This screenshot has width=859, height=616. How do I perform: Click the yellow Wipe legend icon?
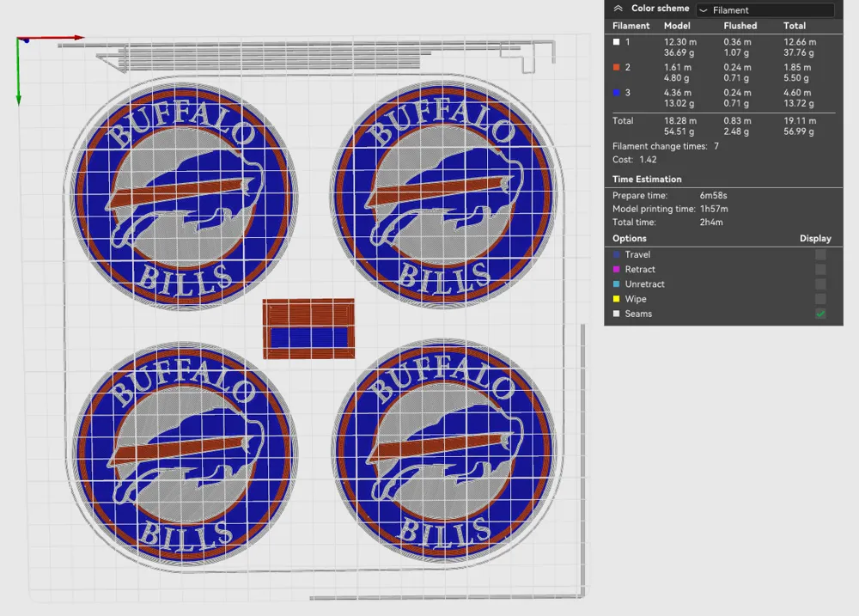tap(615, 298)
